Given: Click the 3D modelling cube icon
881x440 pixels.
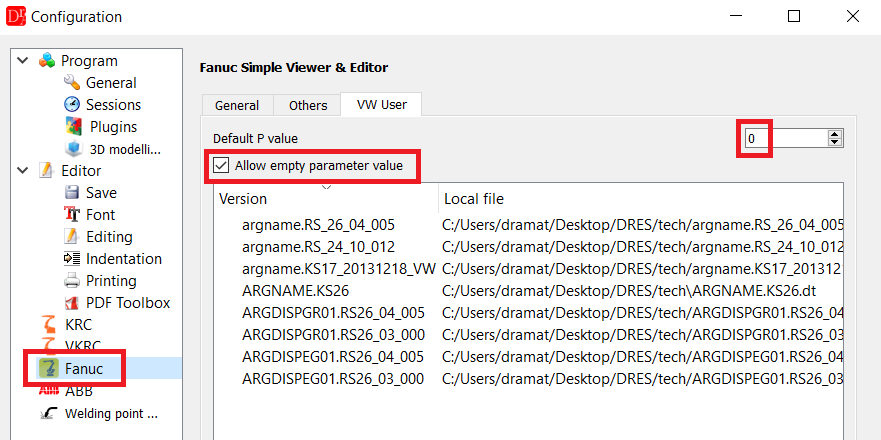Looking at the screenshot, I should pos(72,149).
